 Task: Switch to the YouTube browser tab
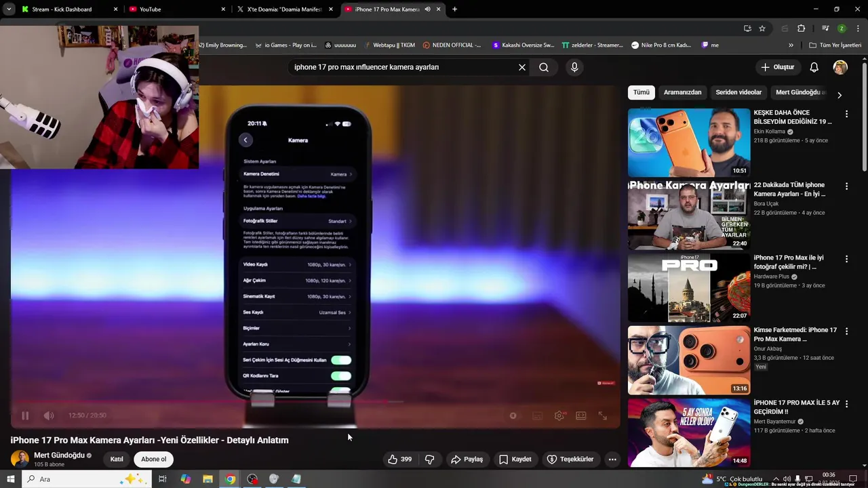click(177, 9)
